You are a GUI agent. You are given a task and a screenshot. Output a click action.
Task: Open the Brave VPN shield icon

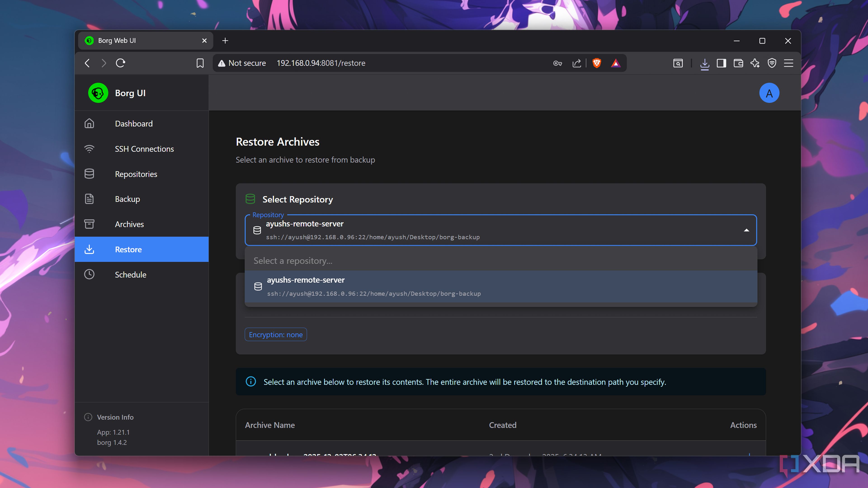(772, 63)
